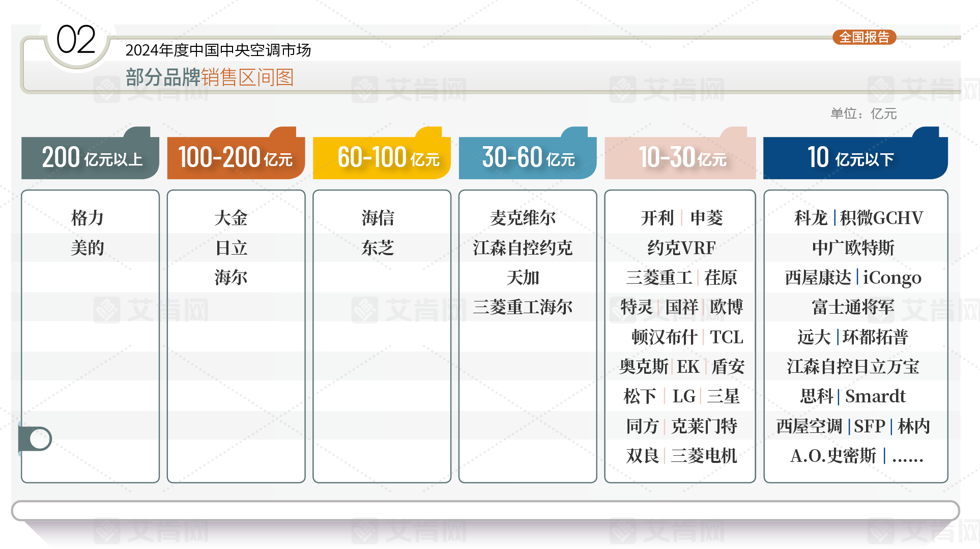Toggle the switch at bottom left corner
This screenshot has height=549, width=980.
(37, 438)
